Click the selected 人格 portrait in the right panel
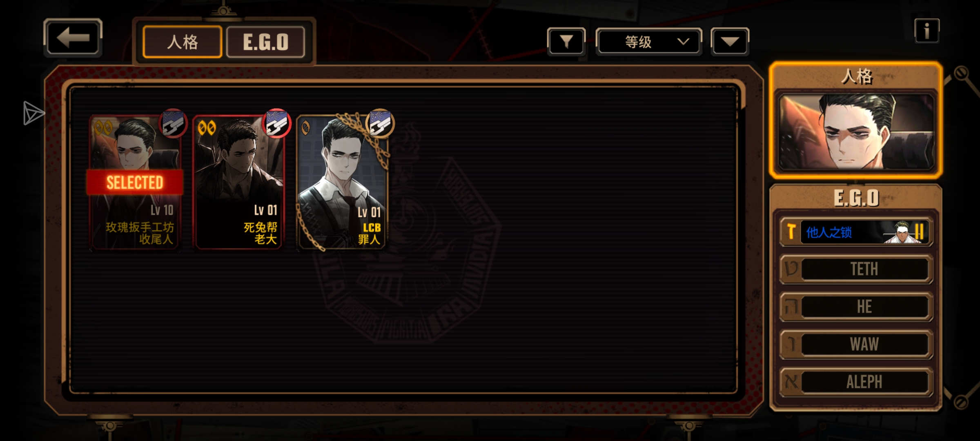This screenshot has height=441, width=980. click(856, 131)
